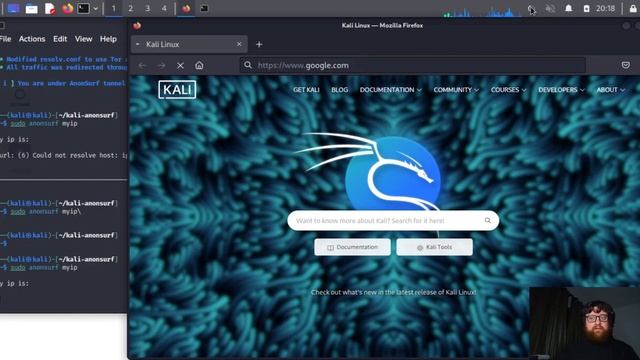Go back with the Firefox back arrow
640x360 pixels.
(x=142, y=65)
